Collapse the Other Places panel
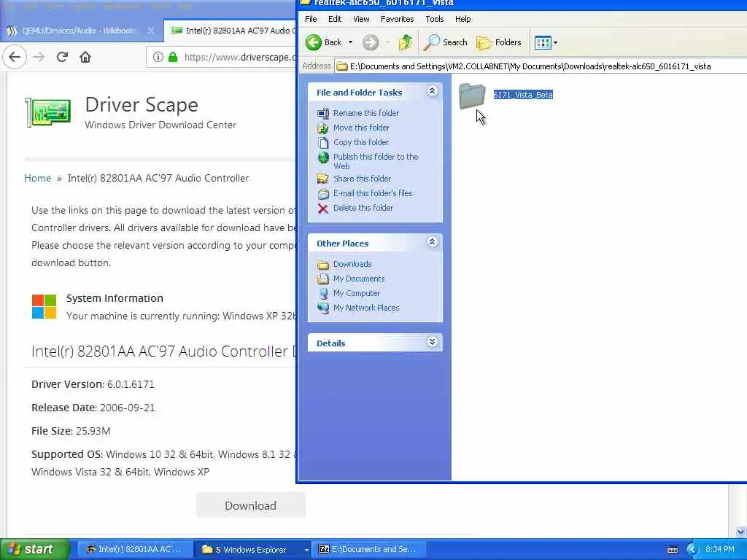This screenshot has width=747, height=560. tap(432, 242)
